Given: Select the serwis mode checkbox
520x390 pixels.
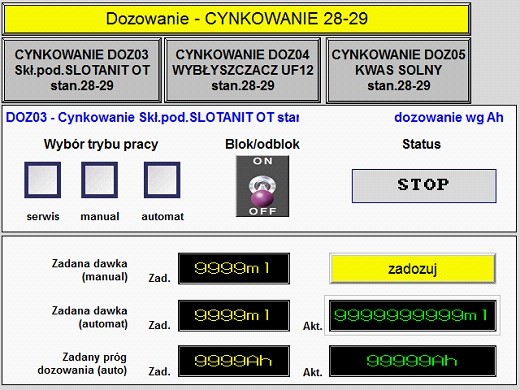Looking at the screenshot, I should (x=43, y=180).
